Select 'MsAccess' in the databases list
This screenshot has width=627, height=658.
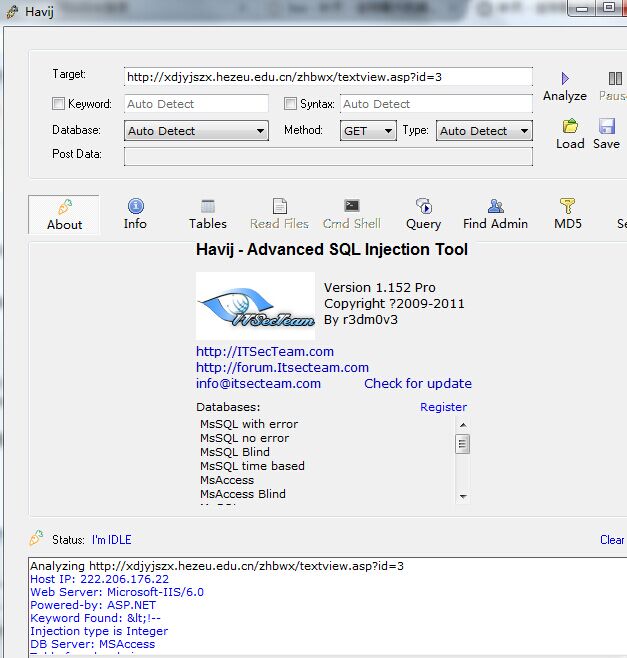coord(227,480)
